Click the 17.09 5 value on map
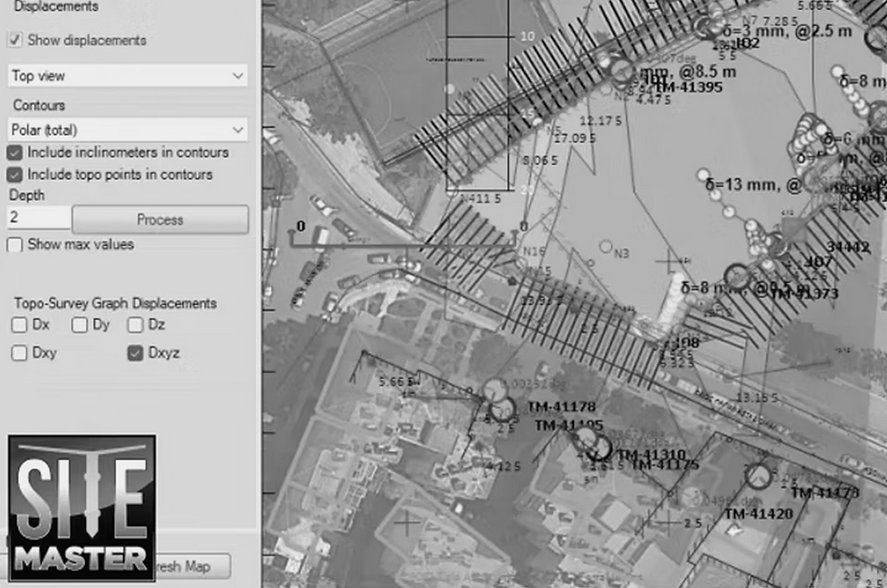 click(574, 138)
